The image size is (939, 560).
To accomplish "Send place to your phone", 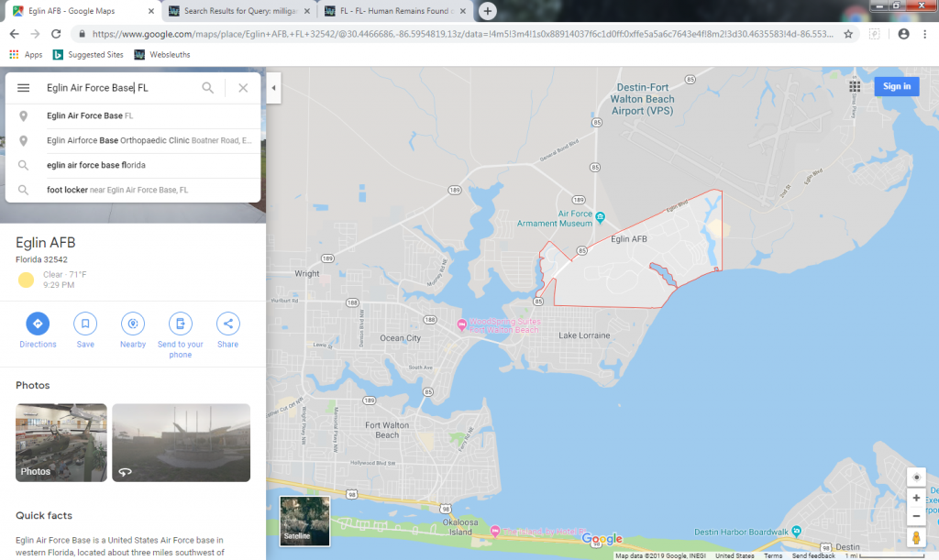I will [181, 324].
